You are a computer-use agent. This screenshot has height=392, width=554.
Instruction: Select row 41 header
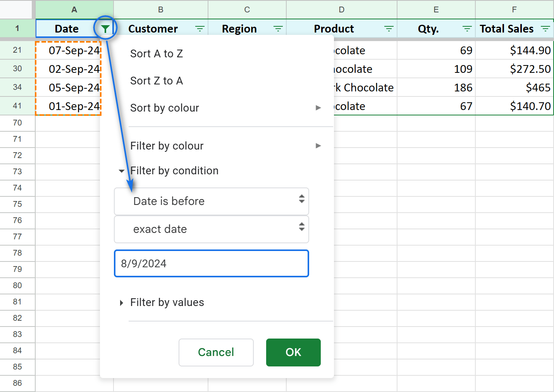point(17,106)
